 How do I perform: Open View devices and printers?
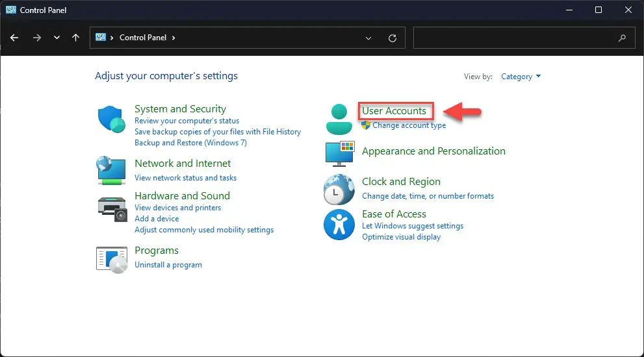click(x=177, y=208)
